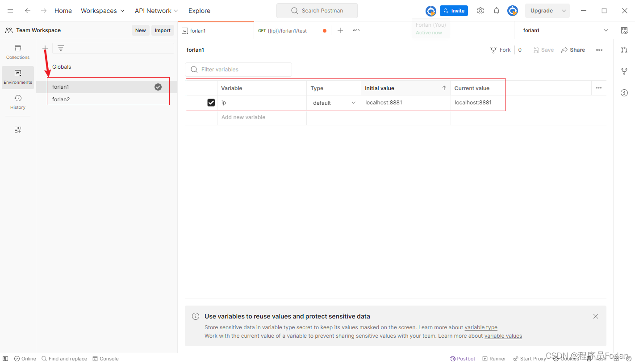Open History in the sidebar
This screenshot has width=635, height=364.
[18, 102]
